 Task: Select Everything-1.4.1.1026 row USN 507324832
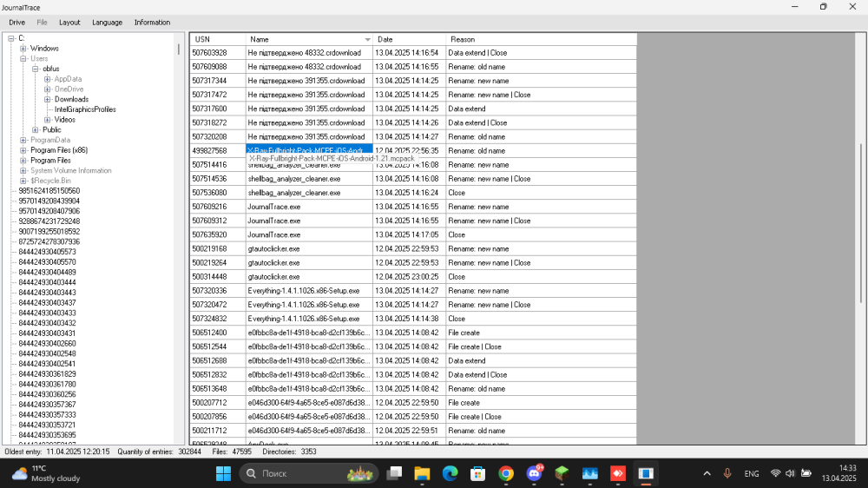point(413,319)
